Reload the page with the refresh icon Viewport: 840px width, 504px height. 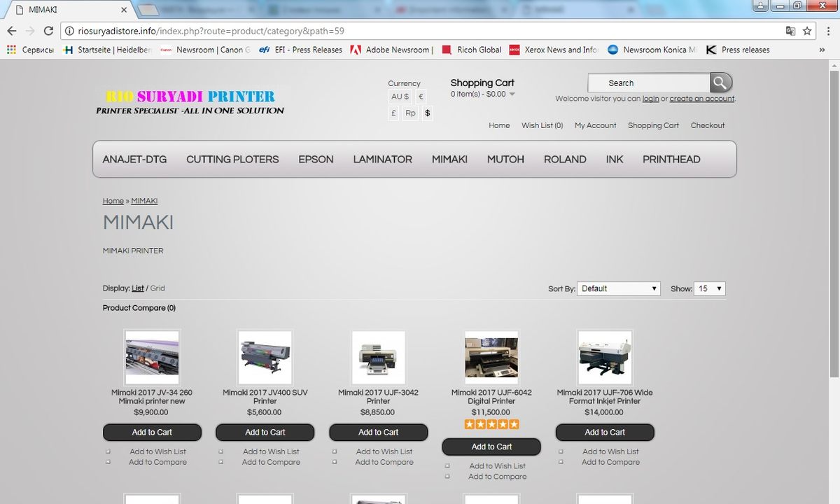click(x=48, y=31)
